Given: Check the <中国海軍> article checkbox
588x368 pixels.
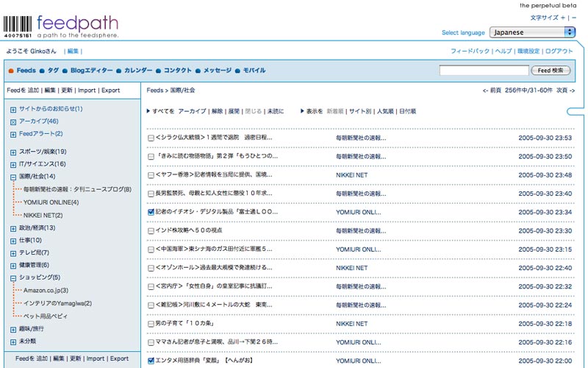Looking at the screenshot, I should (x=151, y=250).
